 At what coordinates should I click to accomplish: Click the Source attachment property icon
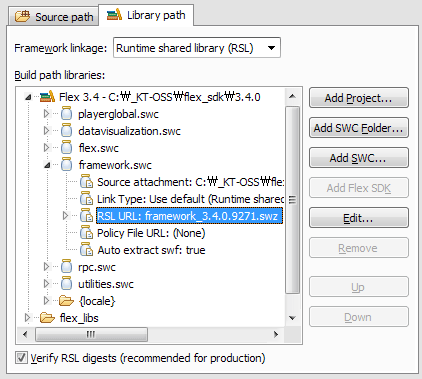point(86,182)
